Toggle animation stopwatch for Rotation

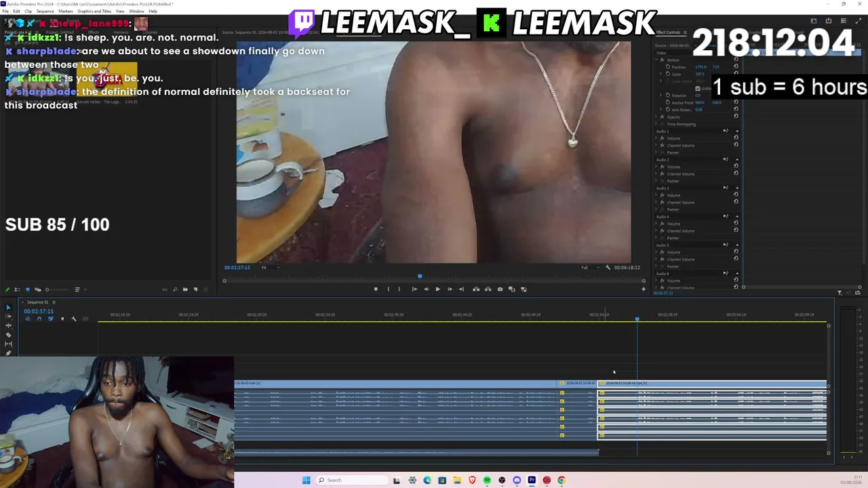(668, 96)
